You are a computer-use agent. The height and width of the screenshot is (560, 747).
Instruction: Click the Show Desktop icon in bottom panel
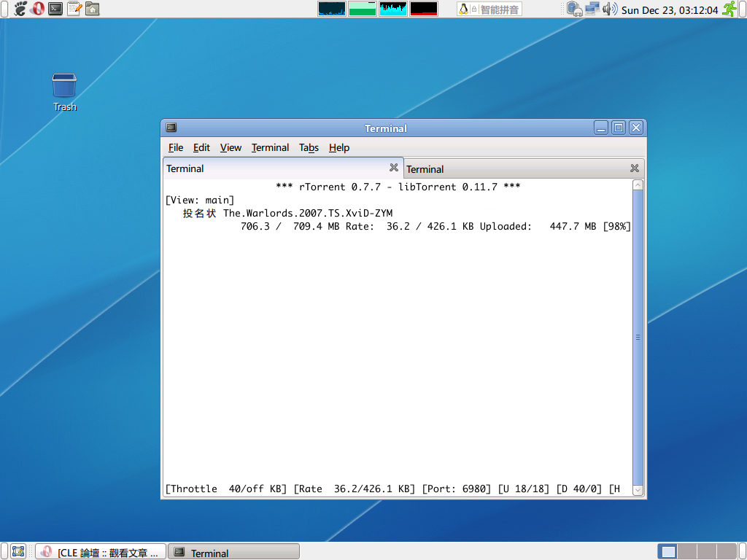(x=18, y=551)
